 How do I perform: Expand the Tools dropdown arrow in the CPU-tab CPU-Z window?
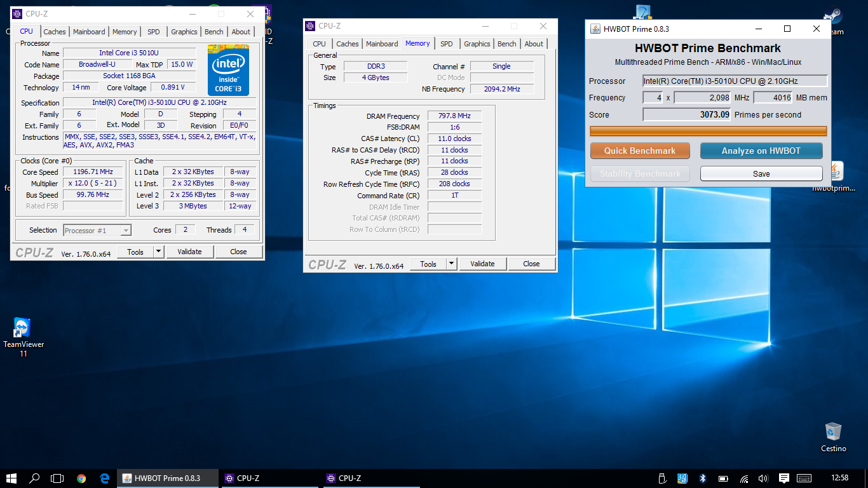pyautogui.click(x=158, y=252)
